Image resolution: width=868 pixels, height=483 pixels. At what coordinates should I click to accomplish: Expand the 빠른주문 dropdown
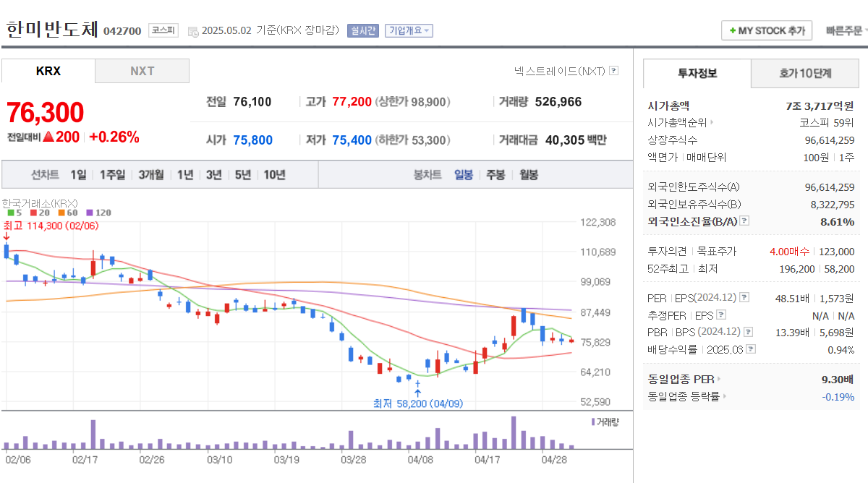pos(846,30)
